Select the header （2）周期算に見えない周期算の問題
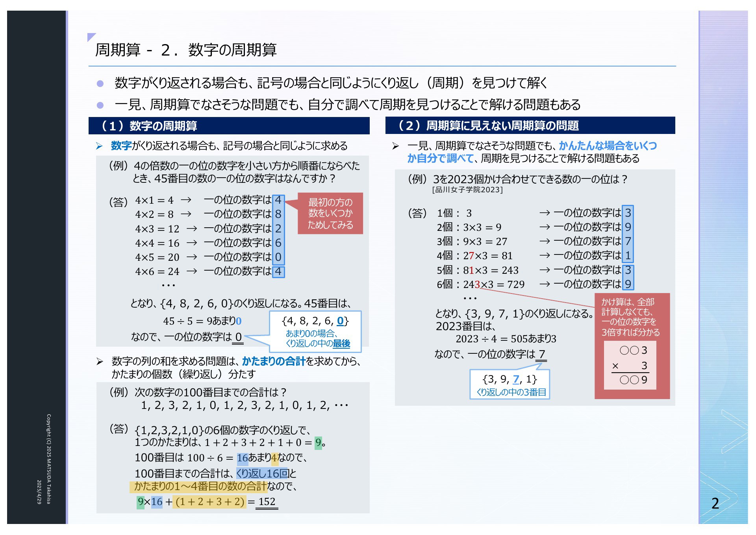This screenshot has width=756, height=535. 530,125
